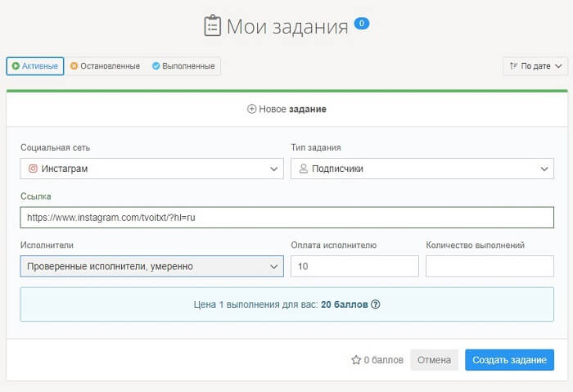This screenshot has height=392, width=573.
Task: Click the Новое задание header
Action: click(286, 109)
